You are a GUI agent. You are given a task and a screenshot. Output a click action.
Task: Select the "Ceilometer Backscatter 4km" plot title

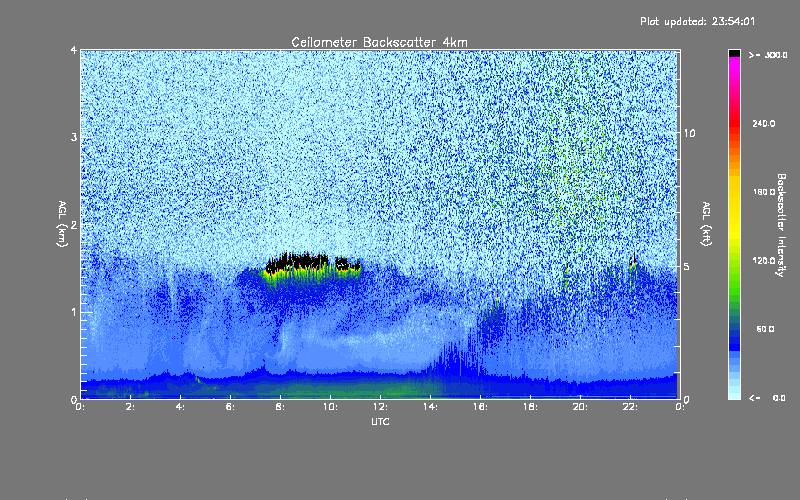coord(379,42)
